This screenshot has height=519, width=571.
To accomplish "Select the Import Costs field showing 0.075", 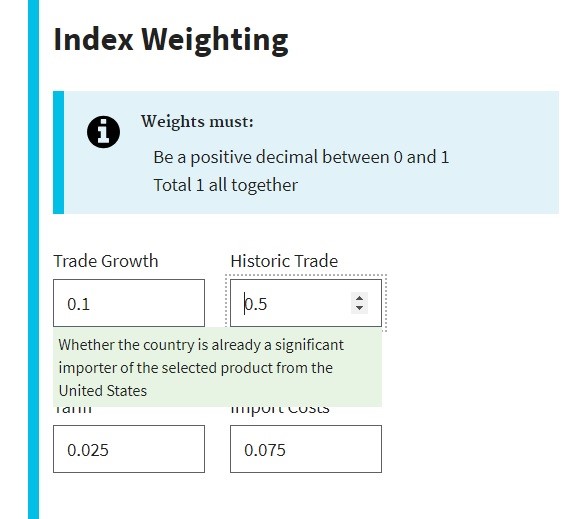I will tap(306, 449).
